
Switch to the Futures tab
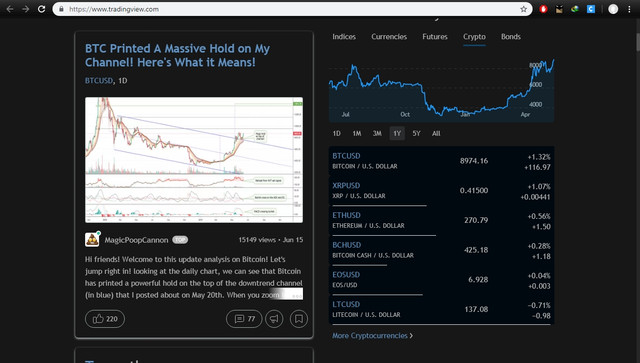point(435,37)
